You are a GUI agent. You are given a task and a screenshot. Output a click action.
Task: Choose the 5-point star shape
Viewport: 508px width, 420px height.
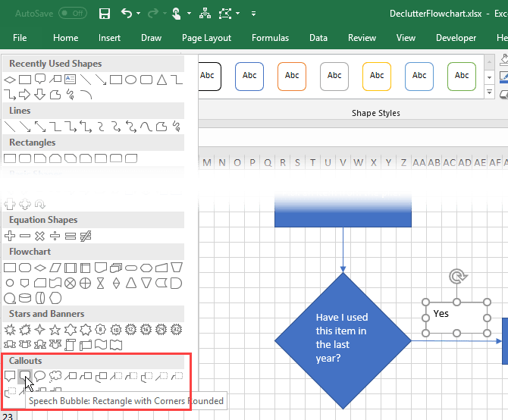55,330
